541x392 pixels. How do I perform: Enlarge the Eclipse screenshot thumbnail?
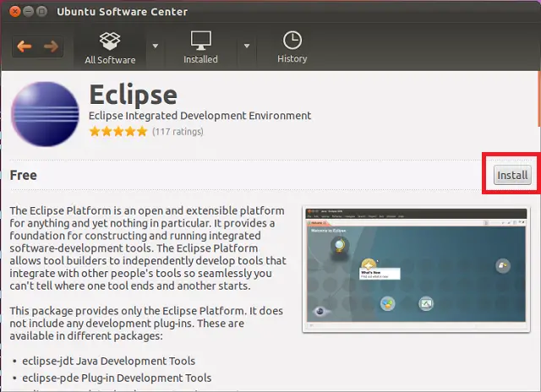coord(416,269)
